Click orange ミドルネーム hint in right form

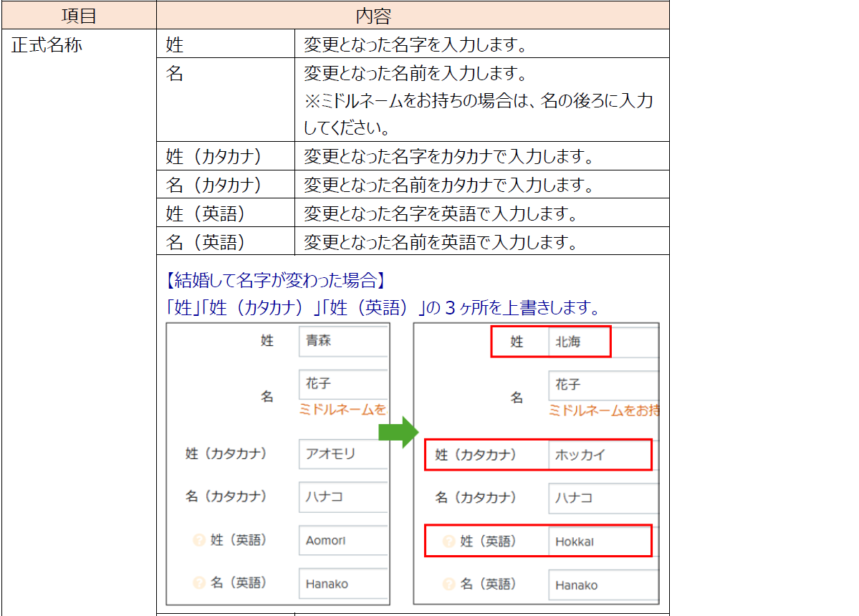[604, 410]
